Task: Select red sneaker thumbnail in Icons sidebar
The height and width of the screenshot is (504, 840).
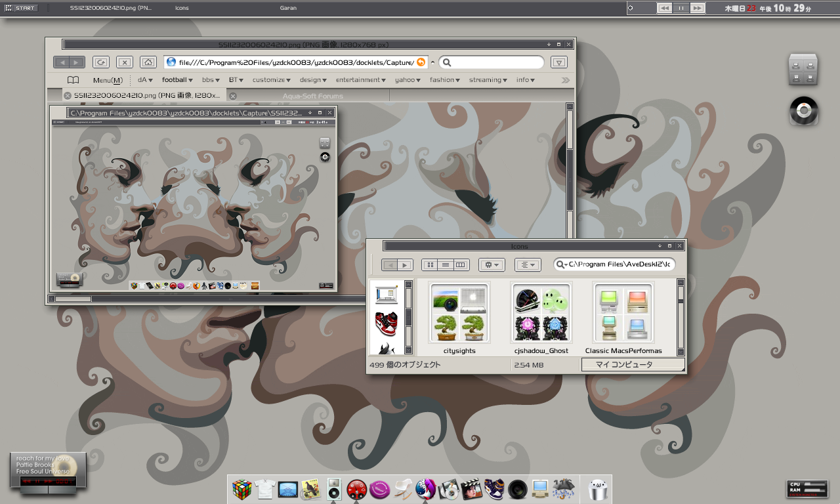Action: [x=387, y=323]
